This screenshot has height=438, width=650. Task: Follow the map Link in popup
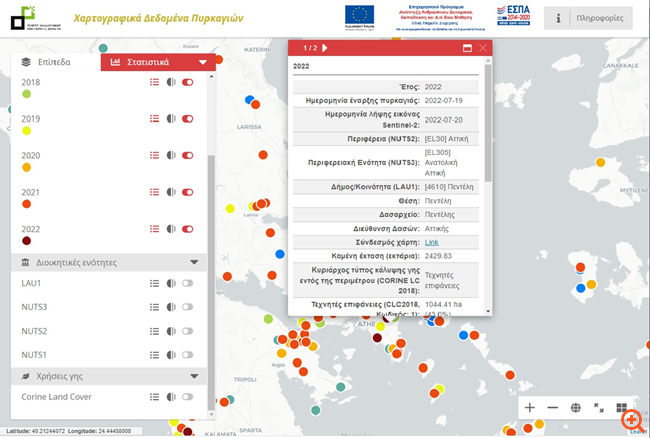coord(432,242)
